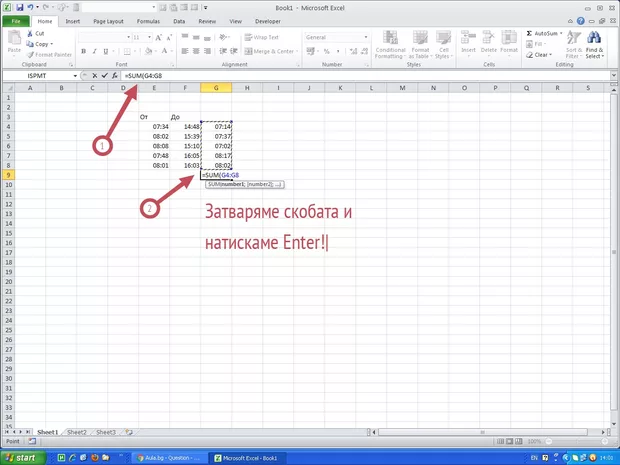This screenshot has width=620, height=465.
Task: Open the Name Box dropdown arrow
Action: [75, 76]
